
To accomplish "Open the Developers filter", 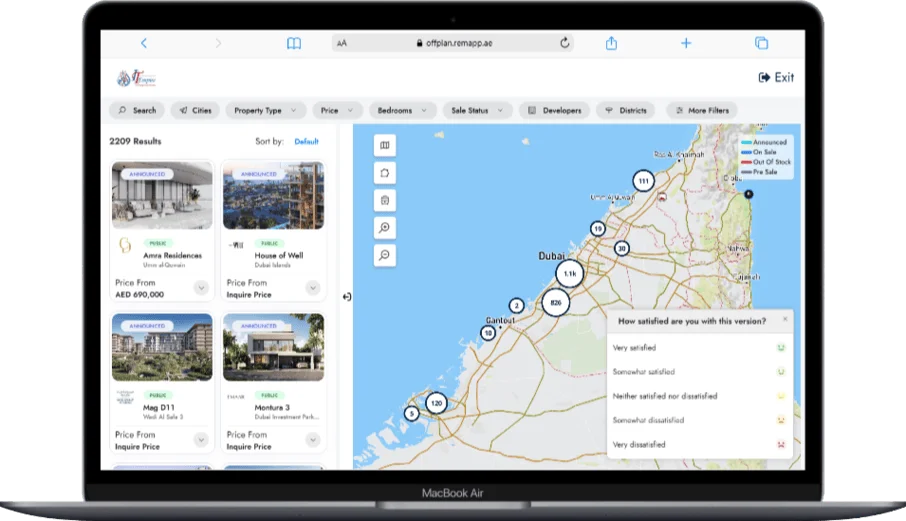I will point(554,110).
